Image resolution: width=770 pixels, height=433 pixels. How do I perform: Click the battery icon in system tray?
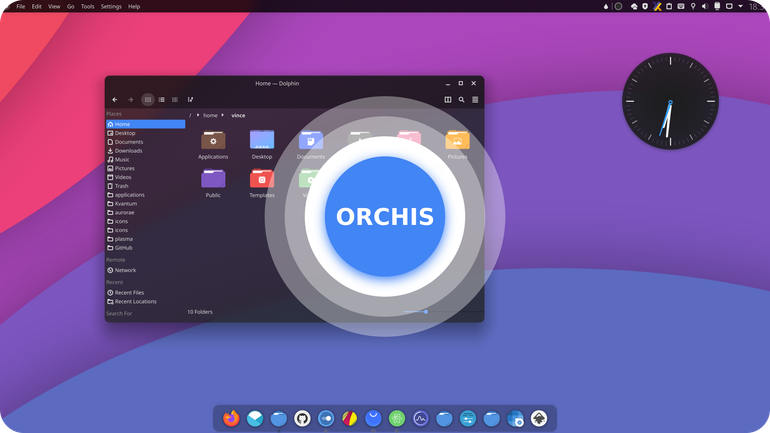(x=717, y=6)
